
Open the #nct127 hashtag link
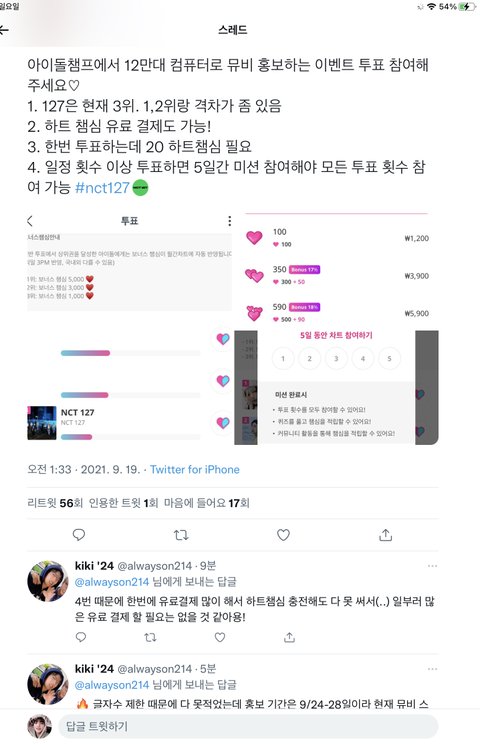pyautogui.click(x=102, y=187)
